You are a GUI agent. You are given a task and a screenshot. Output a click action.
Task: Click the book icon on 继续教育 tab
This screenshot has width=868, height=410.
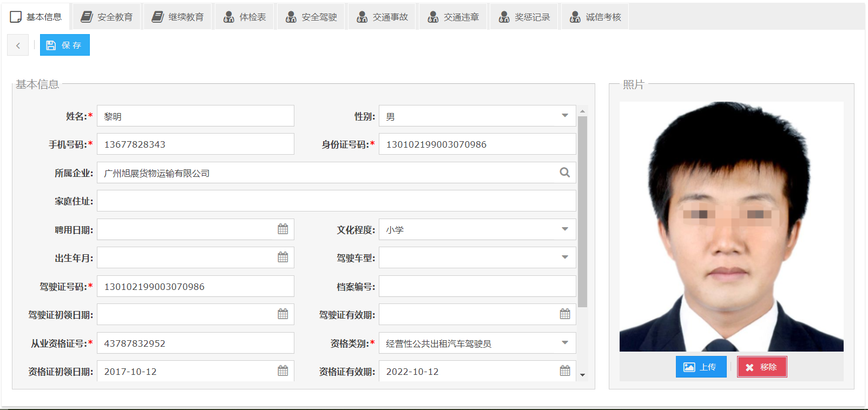(157, 17)
